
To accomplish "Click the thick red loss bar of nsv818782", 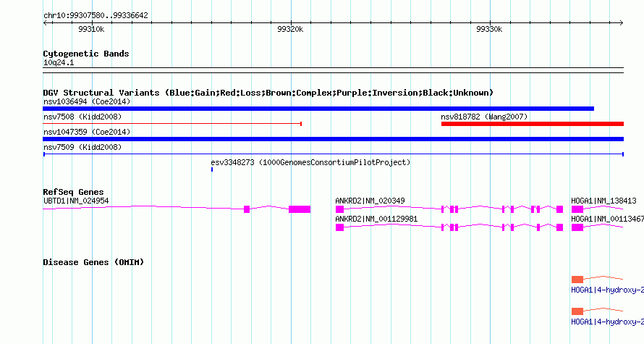I will click(533, 124).
